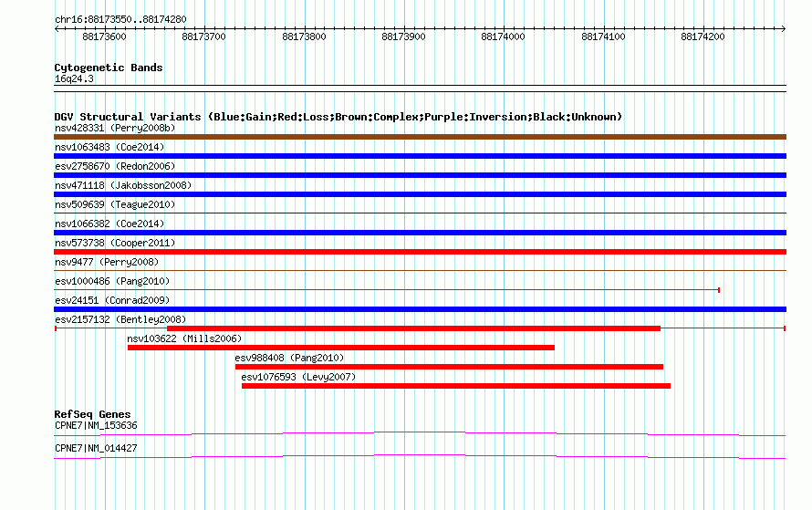Click the thick red esv2157132 loss bar

(x=414, y=328)
